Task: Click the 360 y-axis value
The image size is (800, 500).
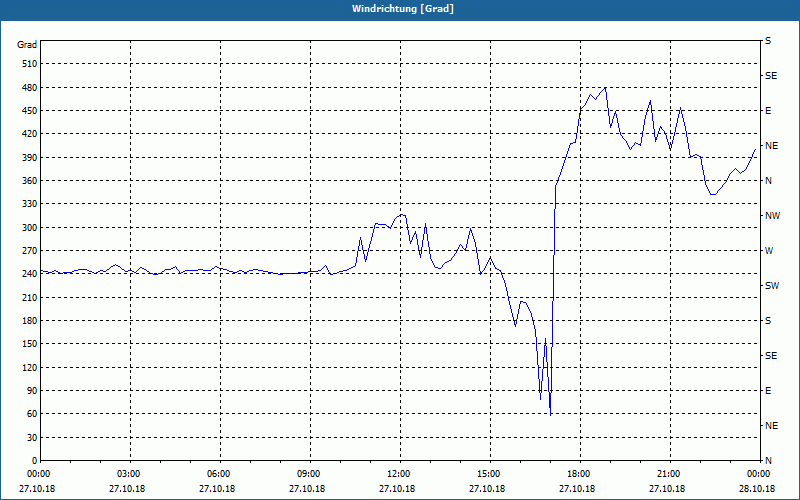Action: pyautogui.click(x=30, y=181)
